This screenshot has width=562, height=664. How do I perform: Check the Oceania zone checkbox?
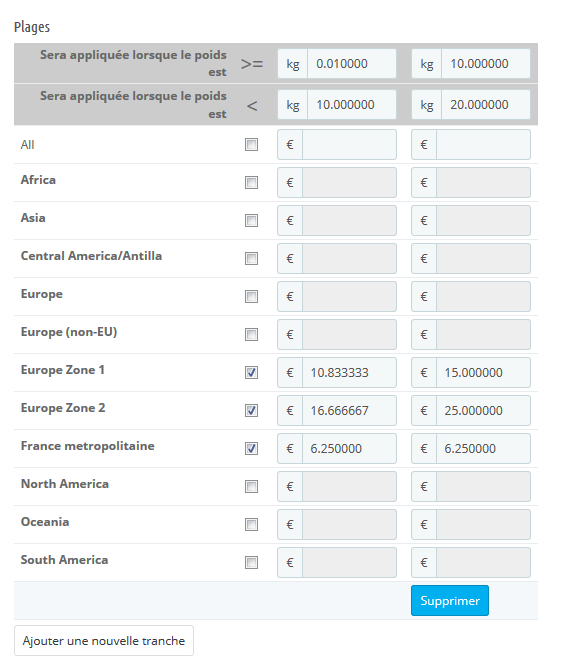coord(252,525)
